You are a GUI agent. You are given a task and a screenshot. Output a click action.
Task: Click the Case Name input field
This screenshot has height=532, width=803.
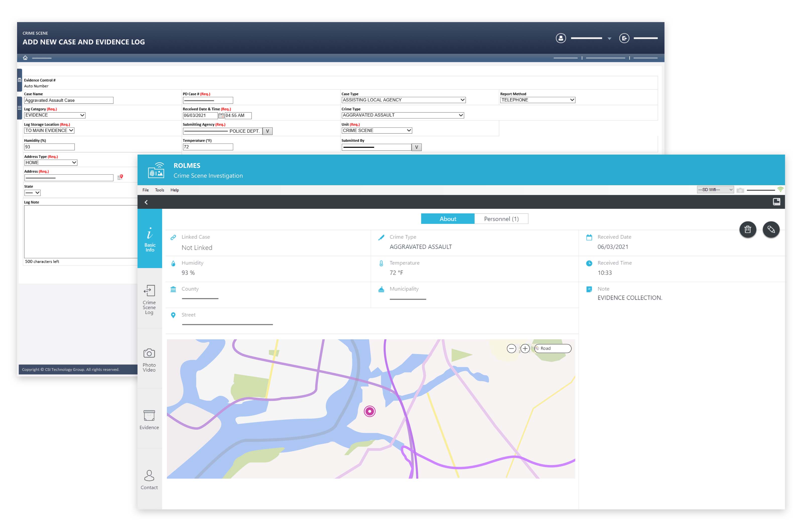point(69,100)
